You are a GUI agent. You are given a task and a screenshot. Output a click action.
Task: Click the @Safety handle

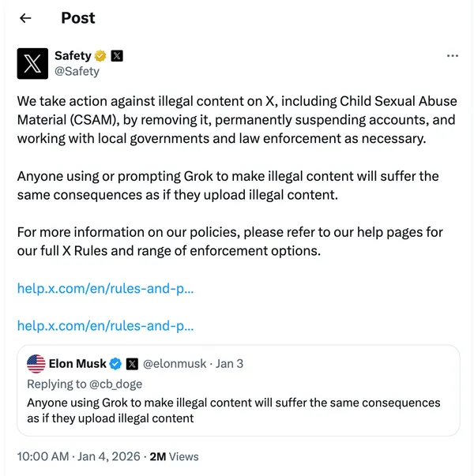click(x=77, y=71)
